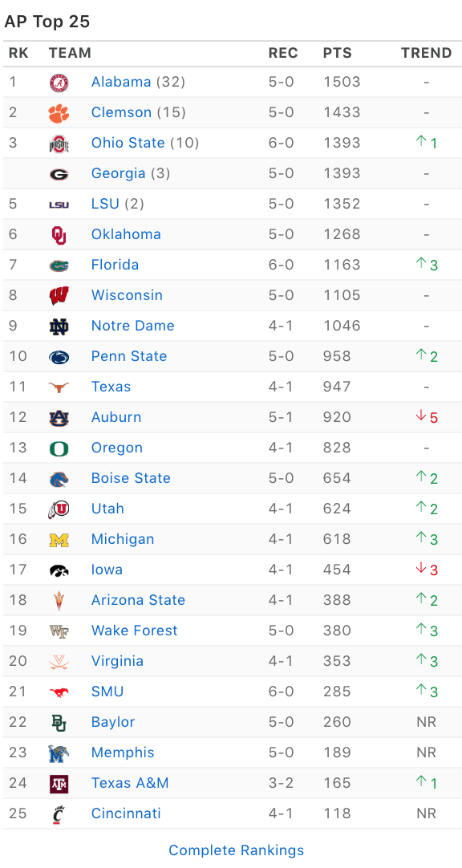Viewport: 462px width, 868px height.
Task: Open the Boise State team link
Action: (131, 478)
